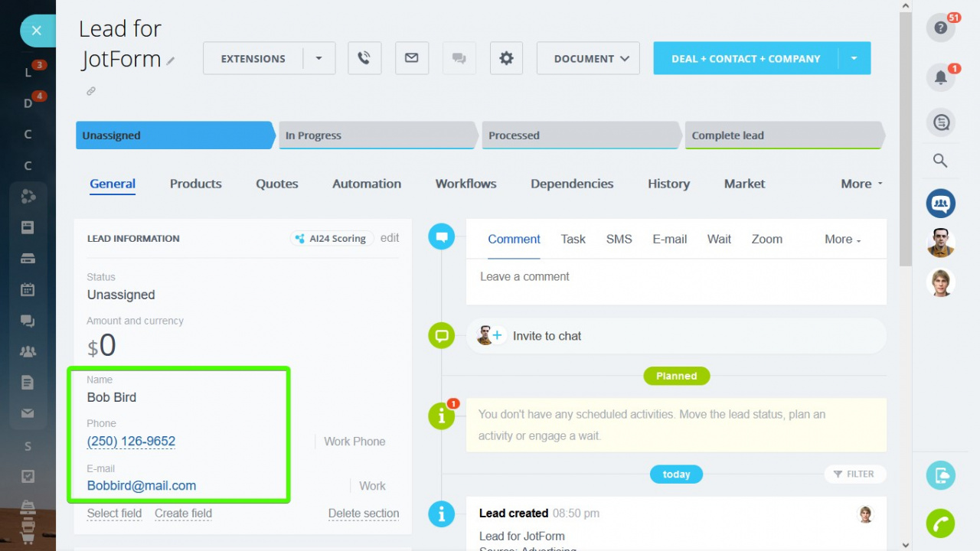
Task: Select the Wait tab in timeline
Action: click(719, 240)
